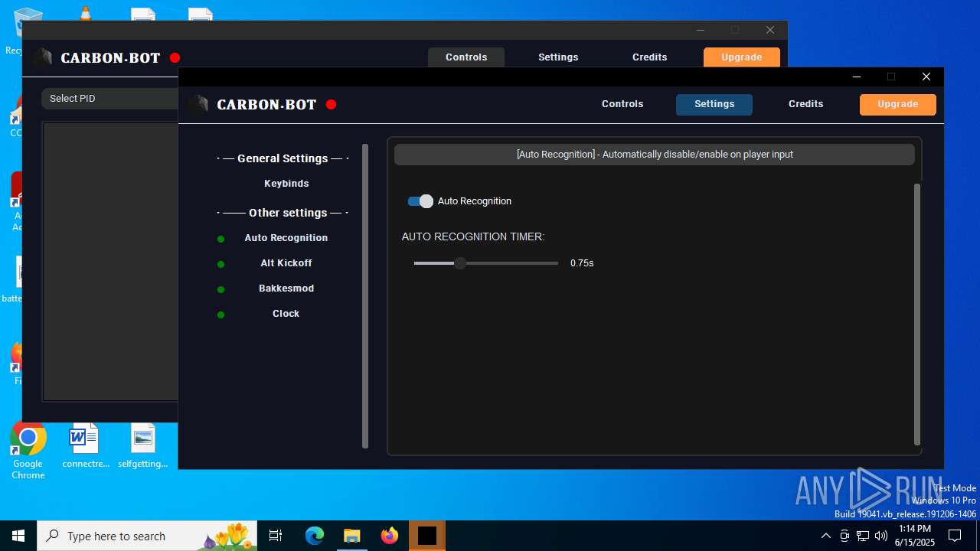Click the Carbon-Bot logo in front window
The width and height of the screenshot is (980, 551).
(198, 105)
